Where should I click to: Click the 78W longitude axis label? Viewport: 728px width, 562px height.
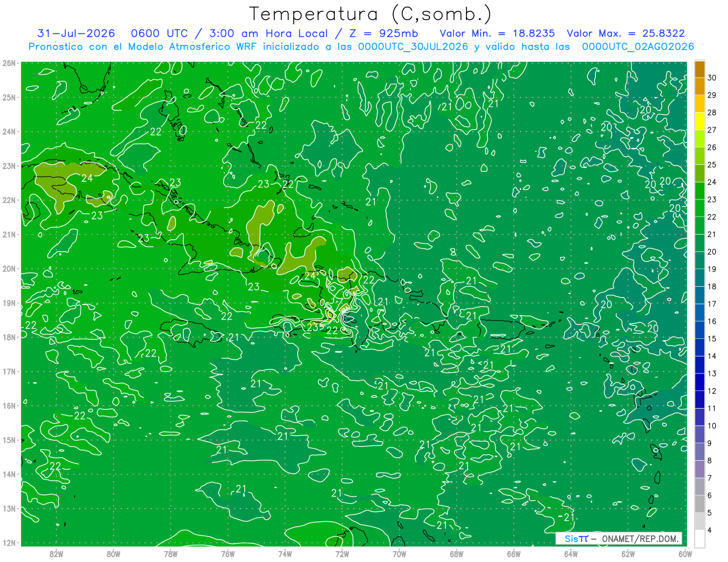pyautogui.click(x=170, y=553)
